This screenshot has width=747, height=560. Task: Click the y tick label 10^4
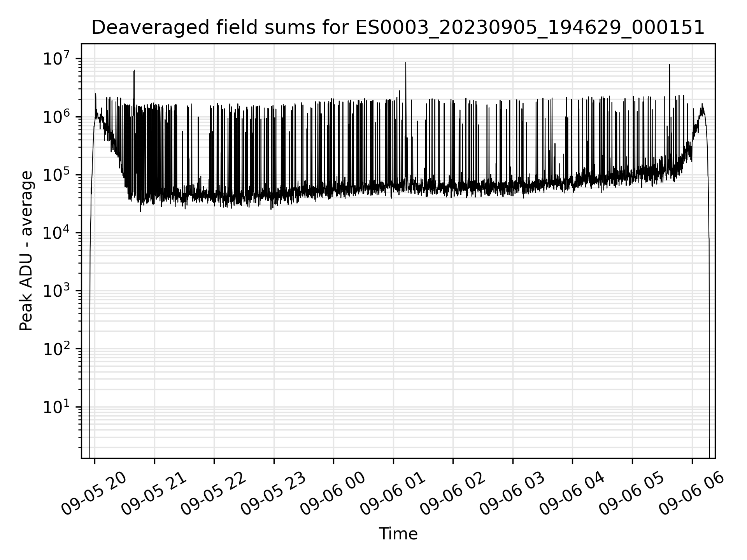(x=57, y=233)
